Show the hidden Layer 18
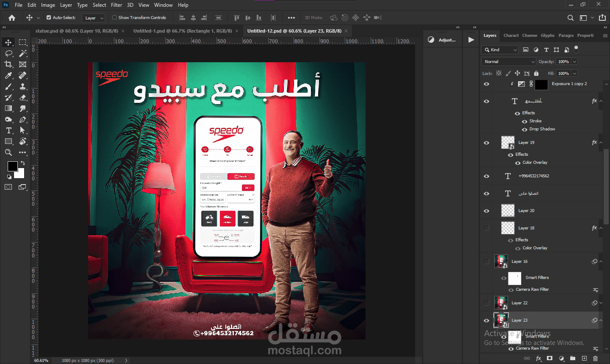 tap(486, 228)
